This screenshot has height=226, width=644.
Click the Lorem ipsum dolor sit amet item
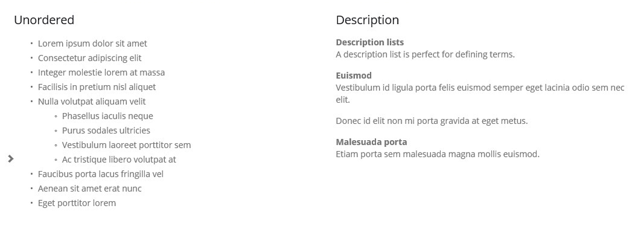[x=92, y=44]
